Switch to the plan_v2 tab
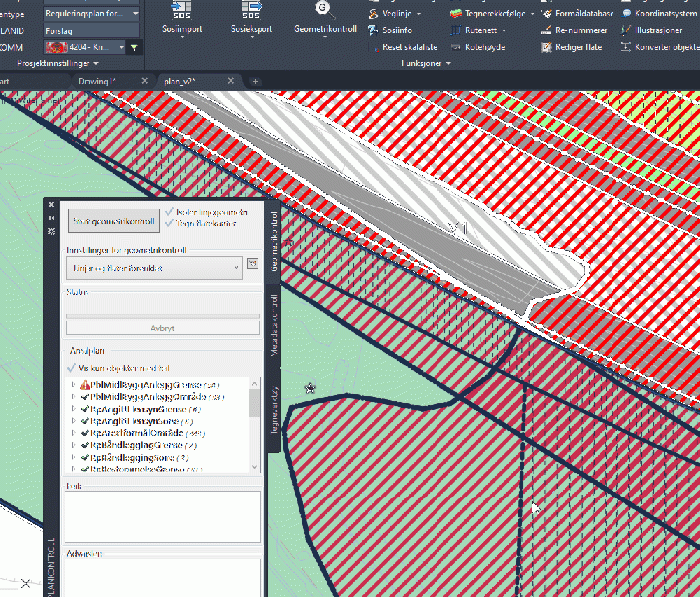The width and height of the screenshot is (700, 597). [180, 81]
